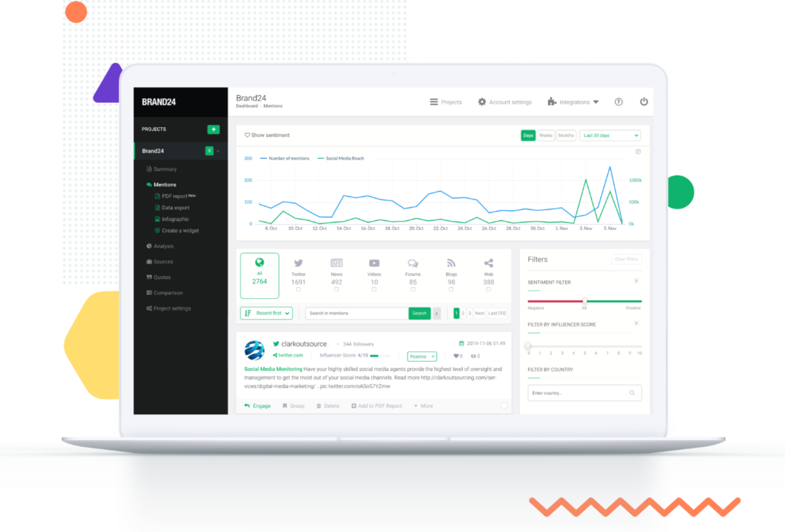Tick the checkbox under Web count

click(x=488, y=289)
